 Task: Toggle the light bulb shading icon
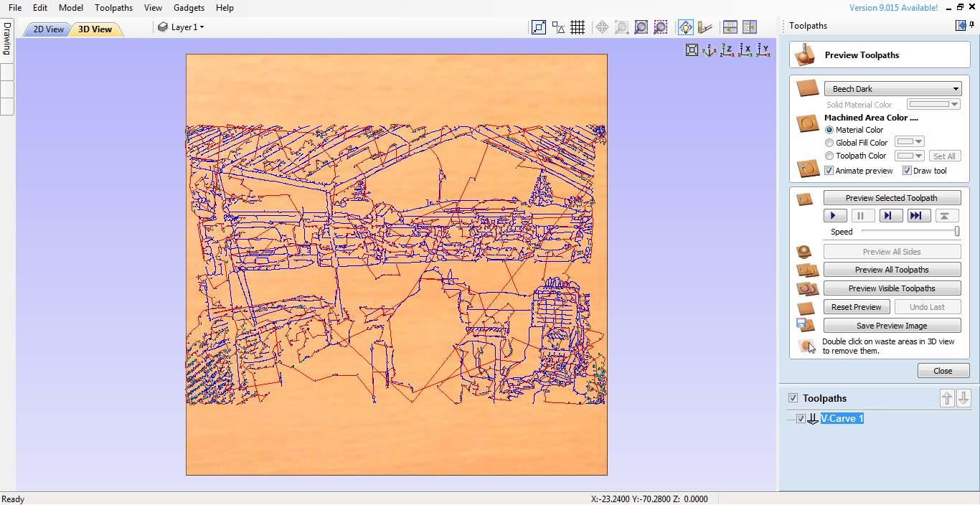tap(685, 27)
